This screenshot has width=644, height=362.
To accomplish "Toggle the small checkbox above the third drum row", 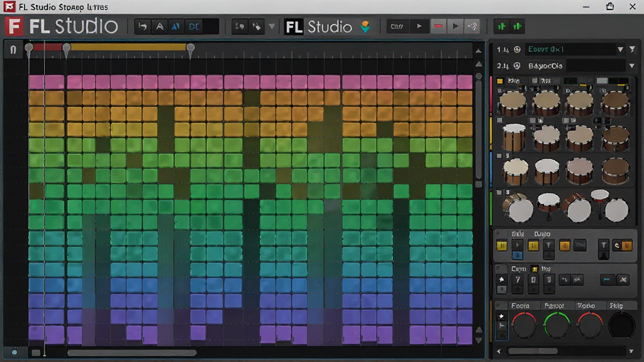I will tap(499, 156).
